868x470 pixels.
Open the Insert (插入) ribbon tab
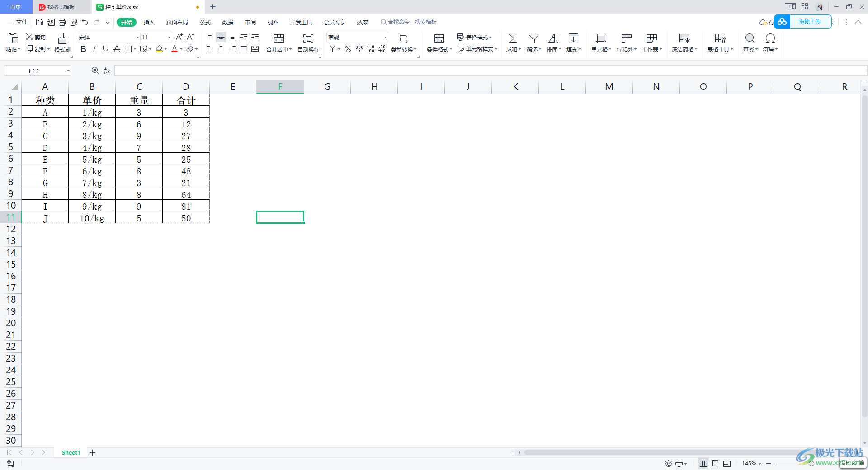coord(149,22)
